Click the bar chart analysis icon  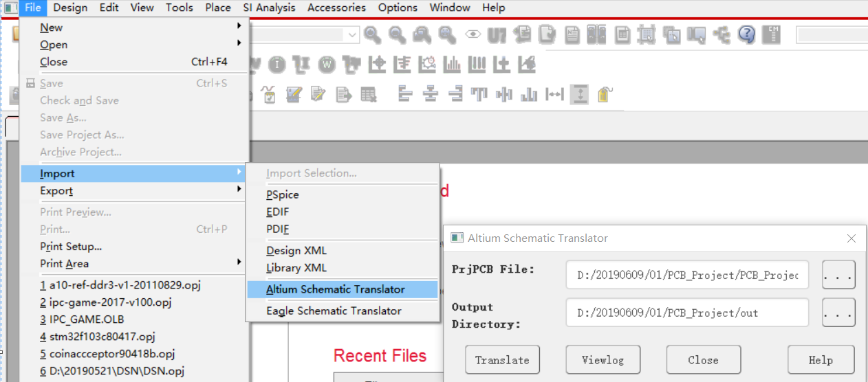click(x=452, y=65)
